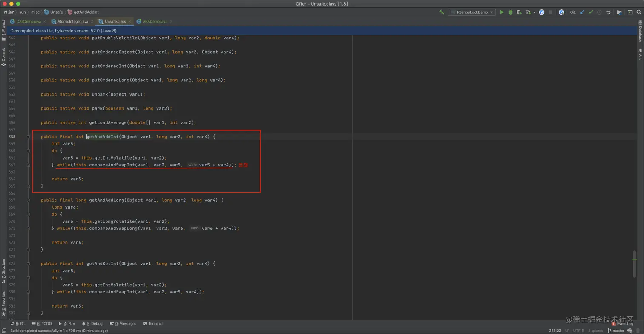Collapse the getAndAddLong method at line 367
The height and width of the screenshot is (334, 644).
[29, 200]
